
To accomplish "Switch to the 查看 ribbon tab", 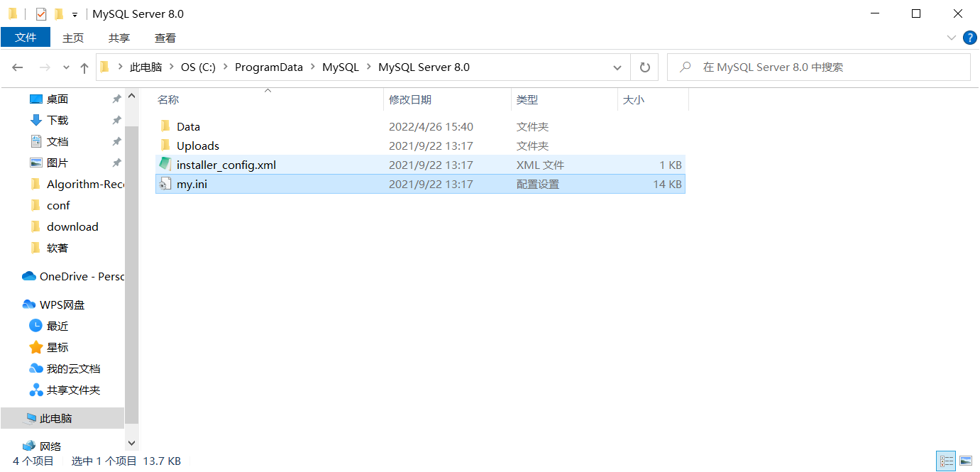I will coord(165,38).
